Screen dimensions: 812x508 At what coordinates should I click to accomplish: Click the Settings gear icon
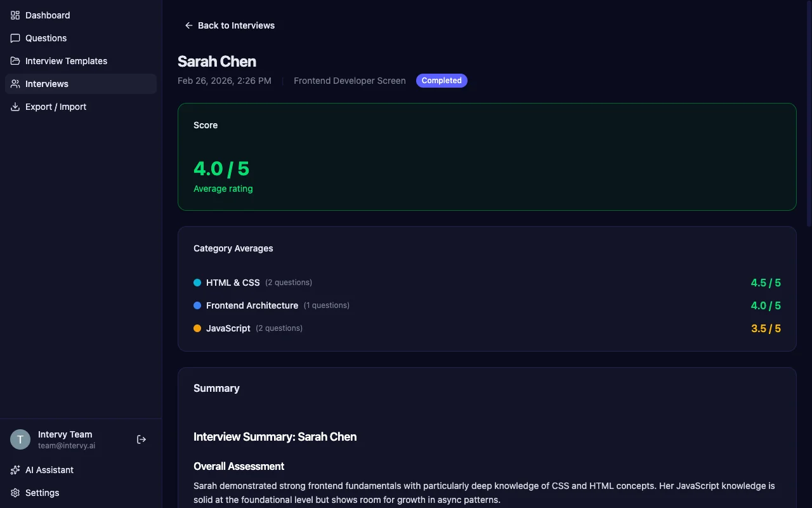(15, 493)
